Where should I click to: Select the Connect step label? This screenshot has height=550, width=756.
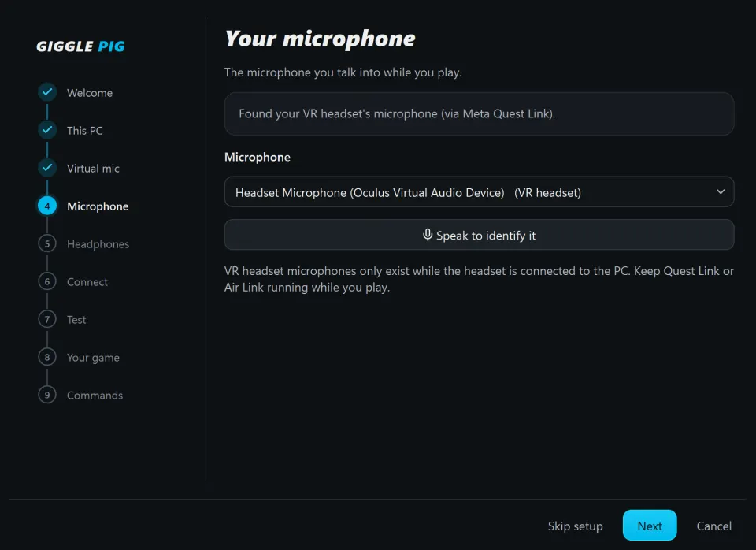(87, 282)
